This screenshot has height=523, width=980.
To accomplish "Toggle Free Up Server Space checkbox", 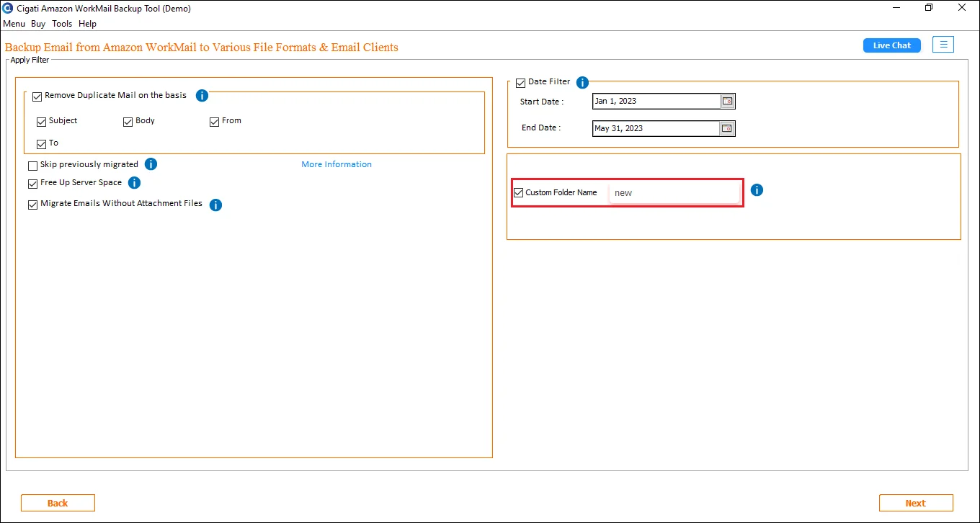I will click(x=32, y=184).
